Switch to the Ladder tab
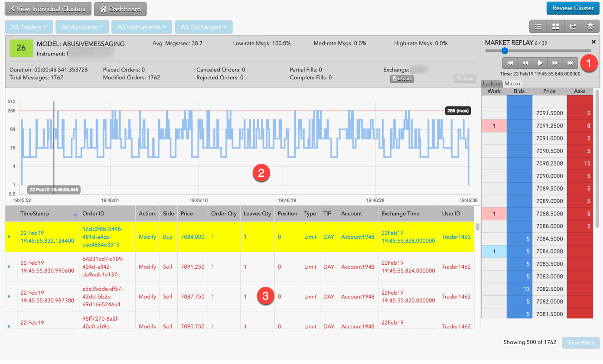Image resolution: width=603 pixels, height=364 pixels. (492, 83)
